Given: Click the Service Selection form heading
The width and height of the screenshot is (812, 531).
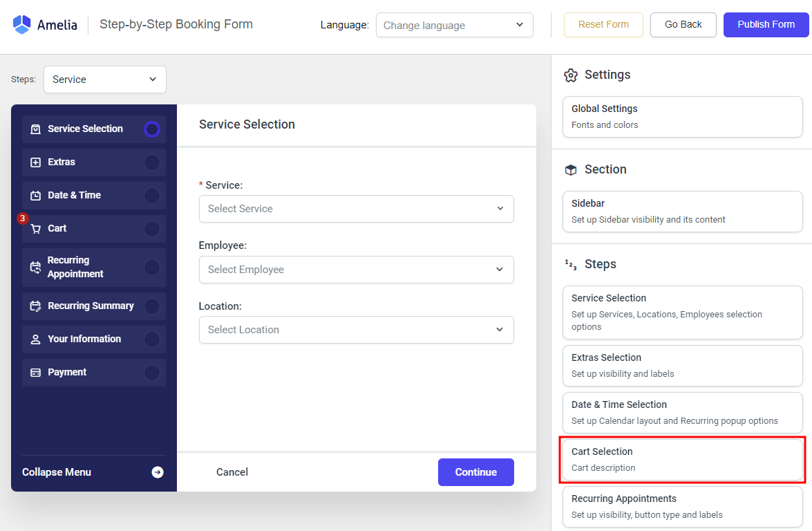Looking at the screenshot, I should click(x=247, y=124).
